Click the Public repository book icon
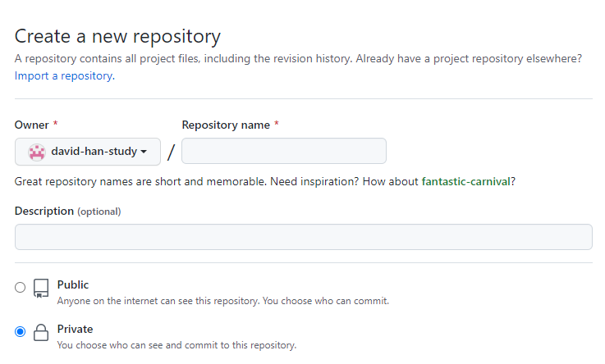The image size is (605, 364). coord(41,288)
